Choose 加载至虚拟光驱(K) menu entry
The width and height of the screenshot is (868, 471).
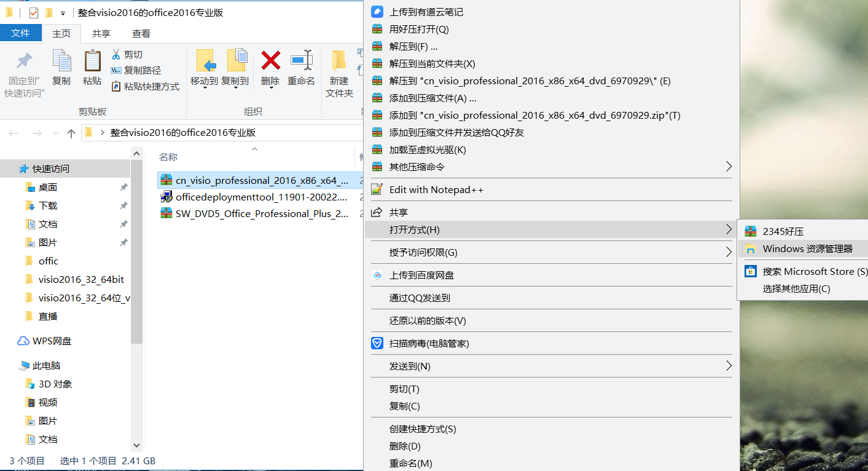coord(551,149)
